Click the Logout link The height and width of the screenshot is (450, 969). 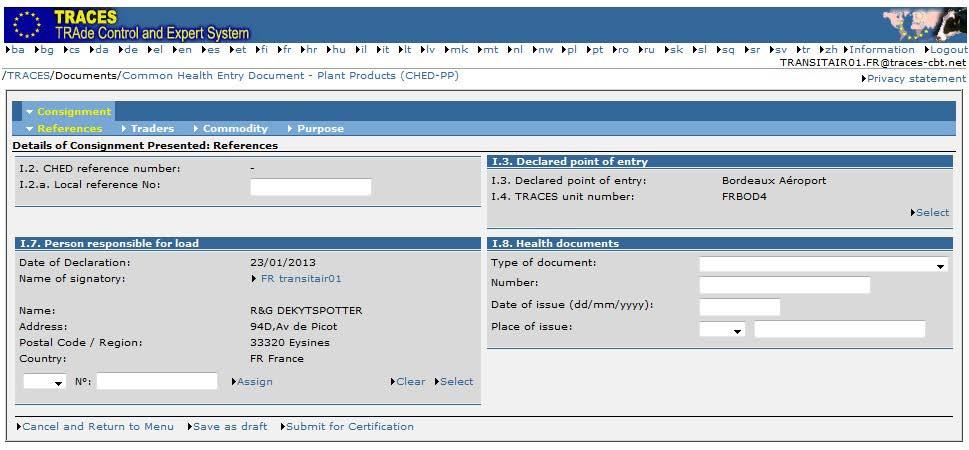click(946, 50)
